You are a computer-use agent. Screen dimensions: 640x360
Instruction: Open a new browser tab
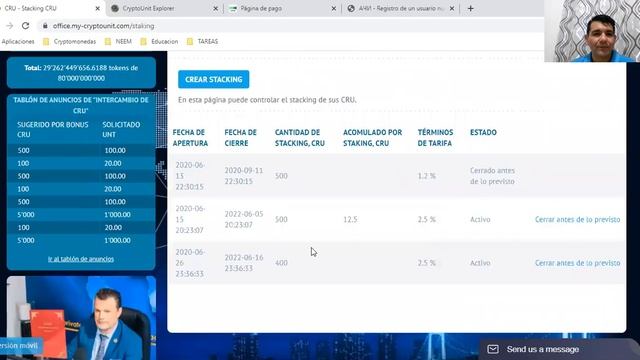click(471, 8)
